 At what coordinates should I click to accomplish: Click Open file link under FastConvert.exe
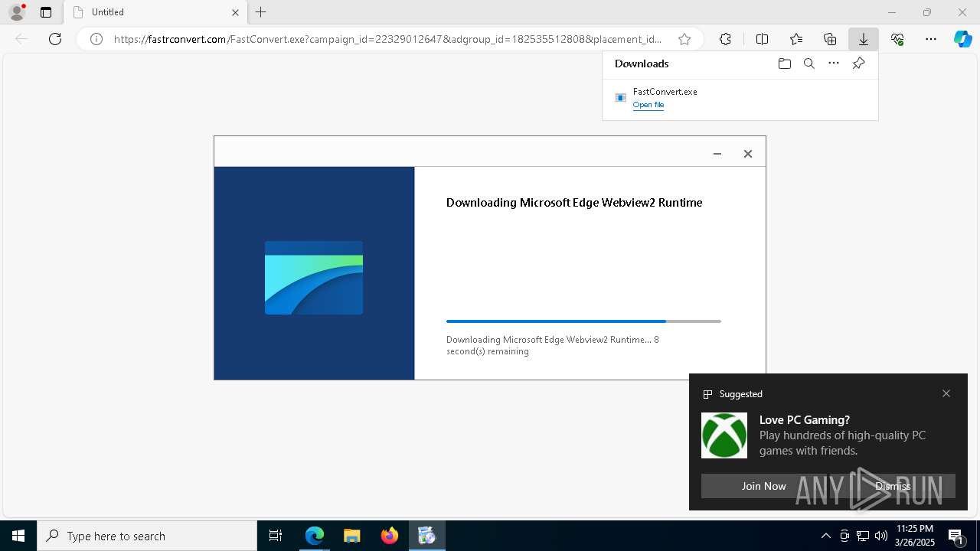(648, 105)
